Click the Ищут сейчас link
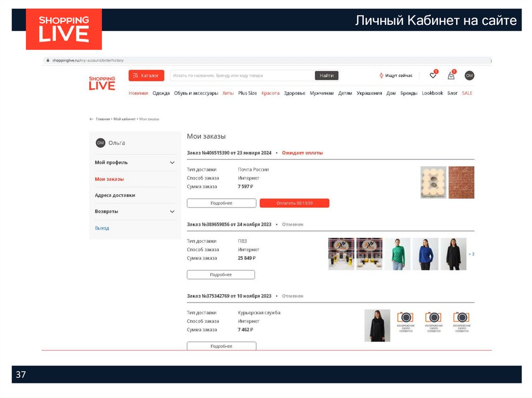532x398 pixels. pos(398,76)
